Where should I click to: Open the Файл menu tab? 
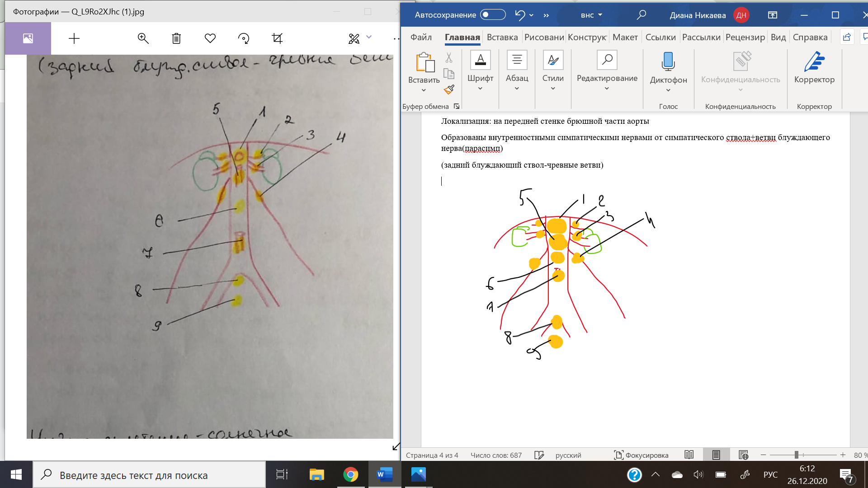tap(421, 37)
